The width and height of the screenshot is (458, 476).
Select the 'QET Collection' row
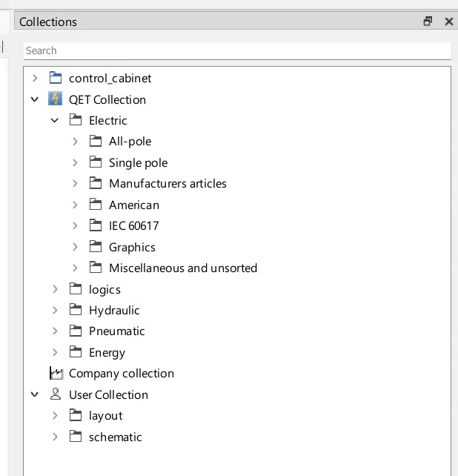pyautogui.click(x=107, y=99)
